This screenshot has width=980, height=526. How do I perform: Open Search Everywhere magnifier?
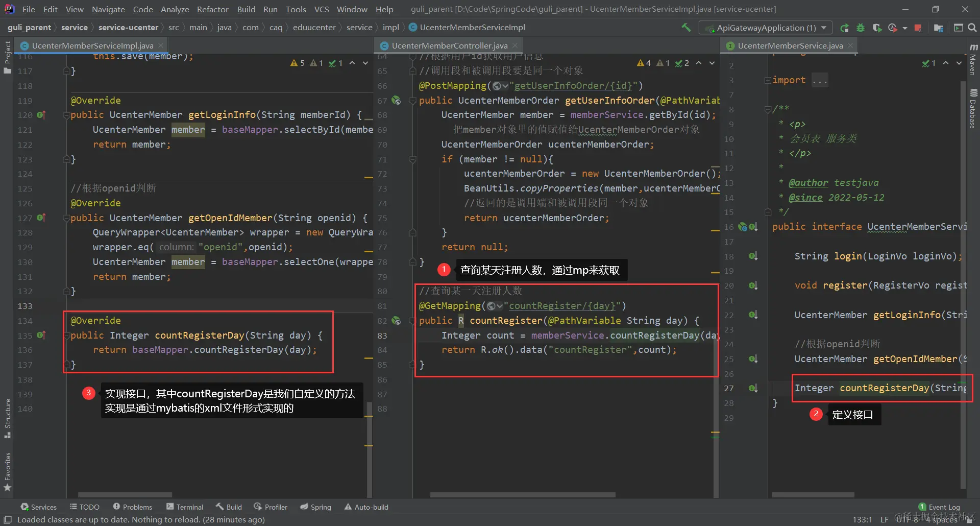point(972,28)
